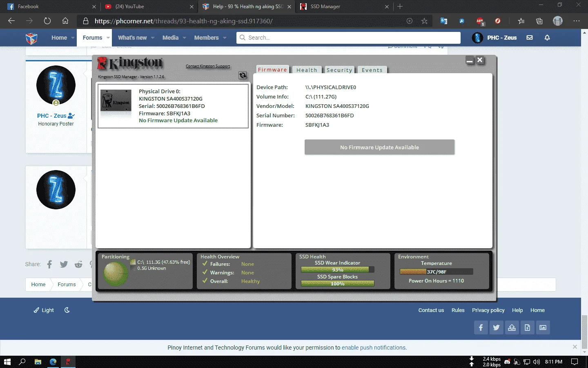Click the SSD Spare Blocks 100% bar
This screenshot has height=368, width=588.
point(338,283)
